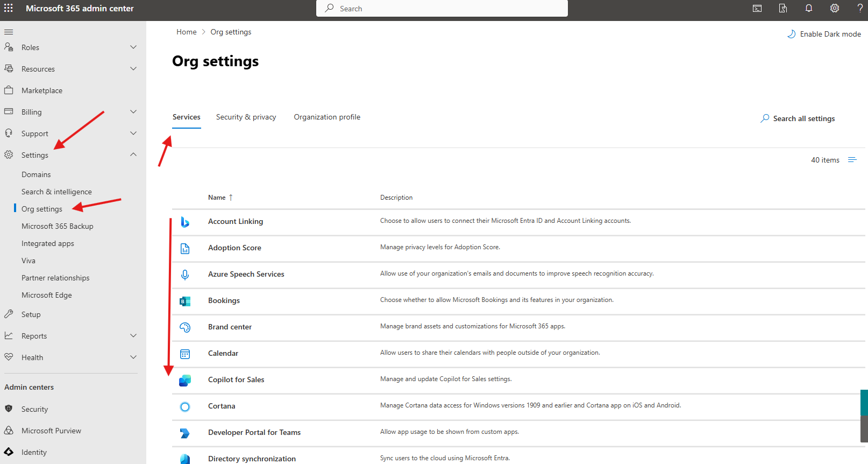Open the Bookings setting
Image resolution: width=868 pixels, height=464 pixels.
[224, 300]
